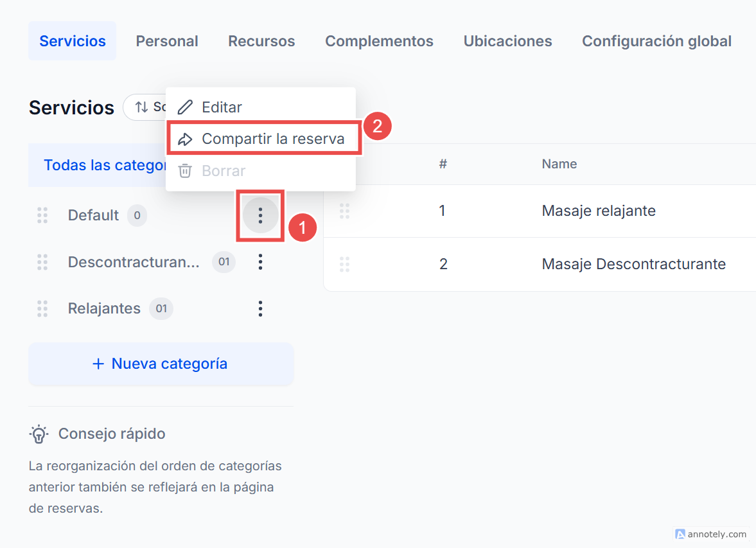Image resolution: width=756 pixels, height=548 pixels.
Task: Click drag handle beside Descontracturantes category
Action: (x=42, y=262)
